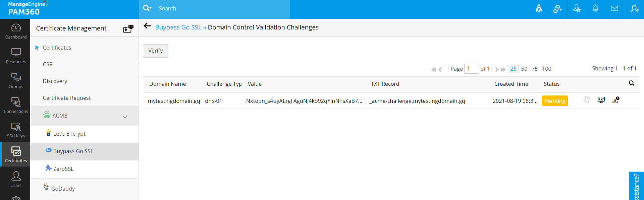Click the monitor refresh icon in row
This screenshot has width=644, height=200.
coord(601,100)
